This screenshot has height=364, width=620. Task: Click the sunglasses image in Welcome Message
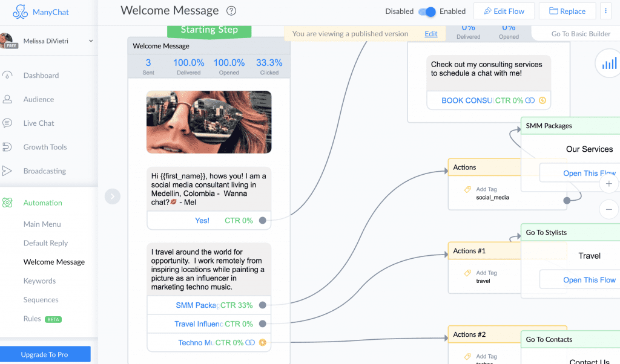(209, 122)
